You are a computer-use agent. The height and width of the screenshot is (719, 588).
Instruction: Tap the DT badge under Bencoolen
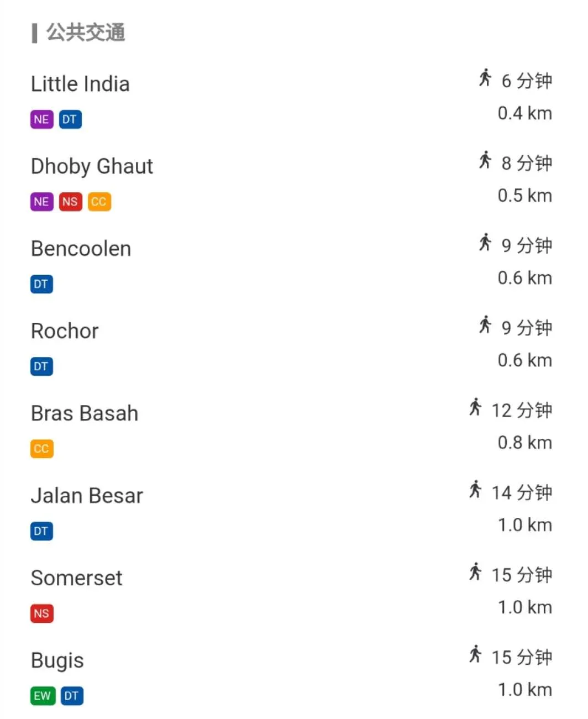coord(41,284)
